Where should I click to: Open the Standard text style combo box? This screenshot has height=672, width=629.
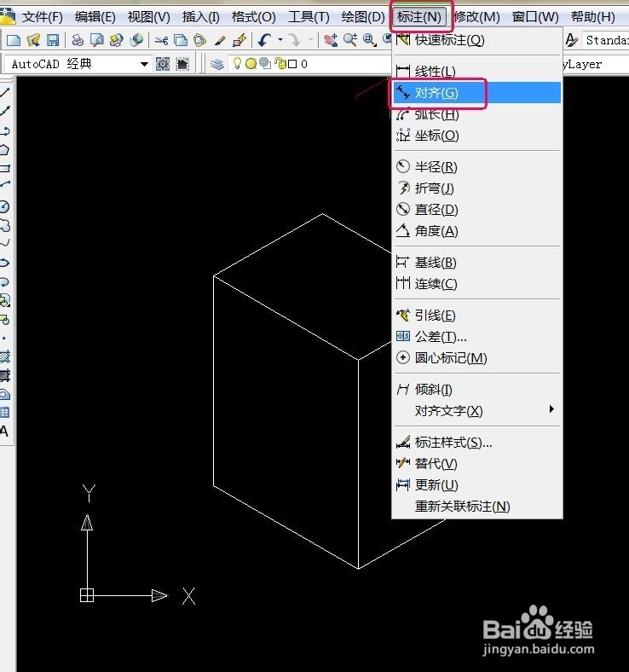tap(605, 40)
